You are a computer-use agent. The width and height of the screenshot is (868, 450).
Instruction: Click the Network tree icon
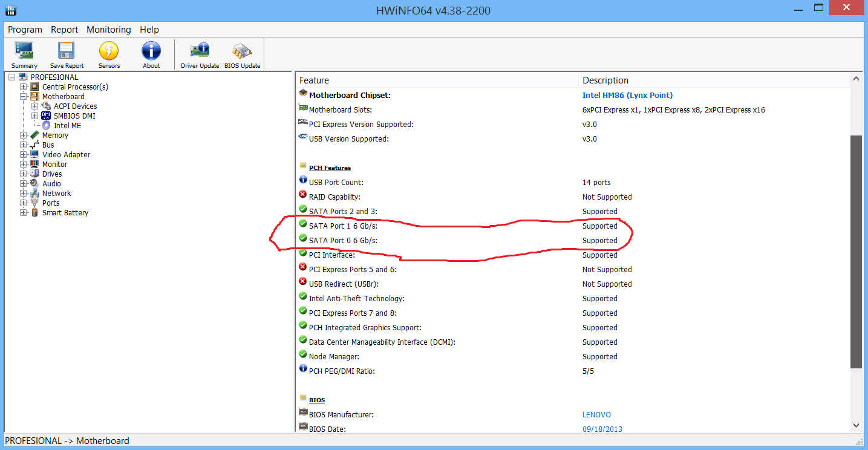(35, 193)
